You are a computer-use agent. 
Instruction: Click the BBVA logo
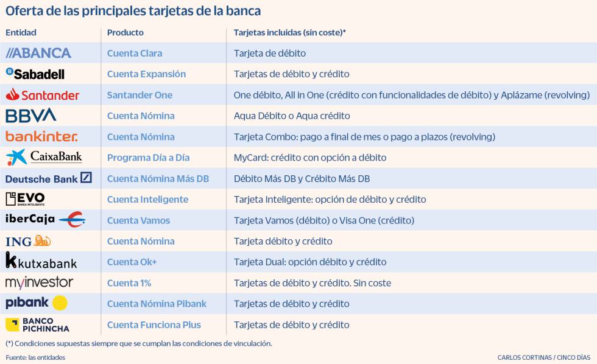30,116
